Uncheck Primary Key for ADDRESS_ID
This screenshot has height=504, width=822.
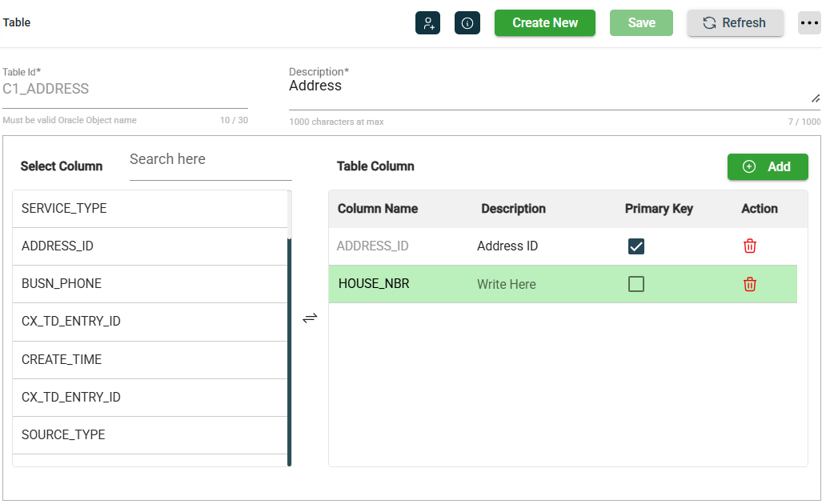(636, 246)
